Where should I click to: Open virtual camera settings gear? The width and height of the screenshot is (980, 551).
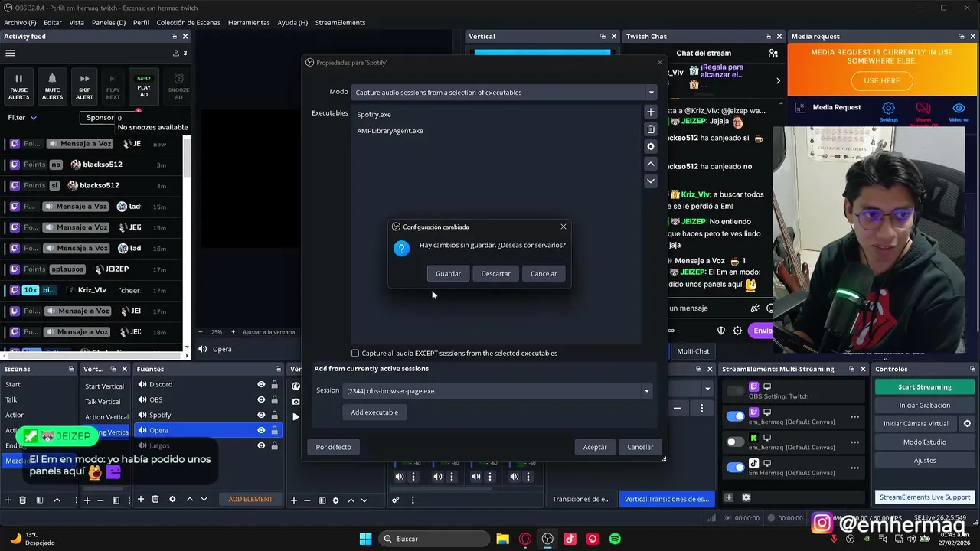[x=967, y=423]
